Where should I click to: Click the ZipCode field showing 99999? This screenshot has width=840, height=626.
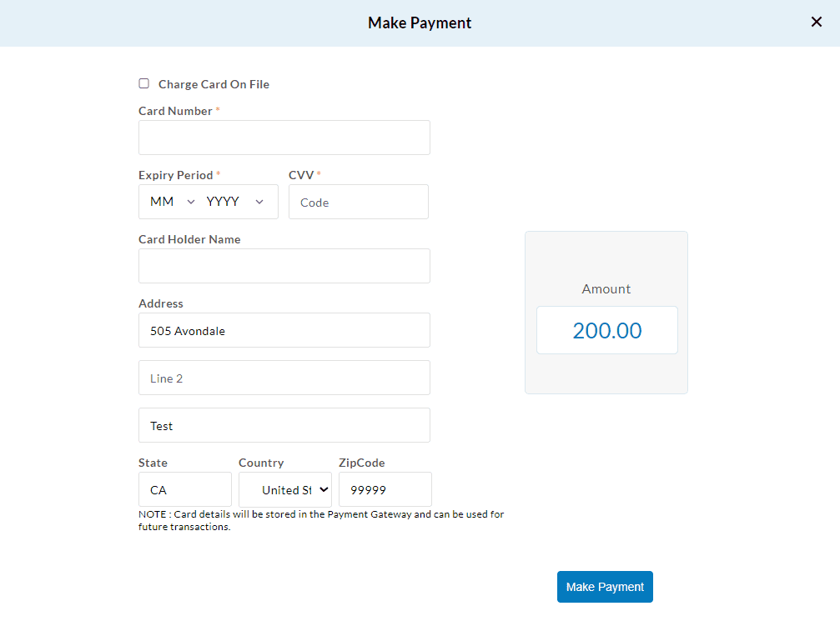coord(385,489)
